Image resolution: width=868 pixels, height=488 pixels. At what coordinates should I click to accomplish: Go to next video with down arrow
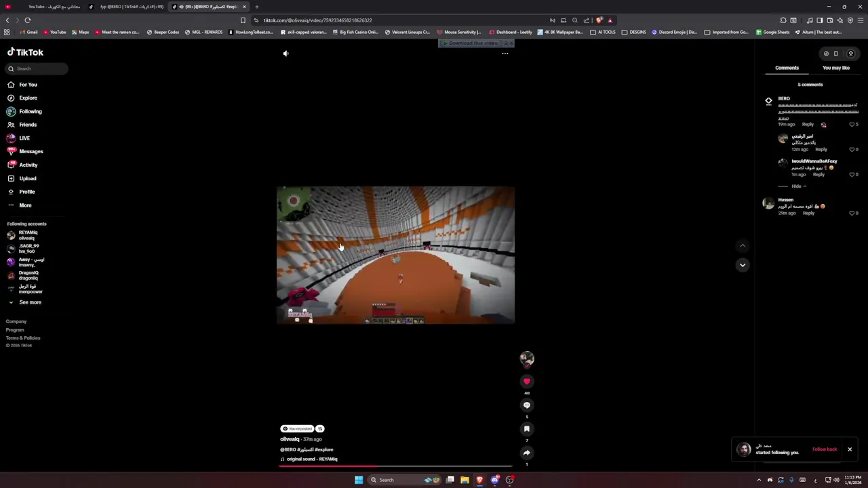point(743,265)
